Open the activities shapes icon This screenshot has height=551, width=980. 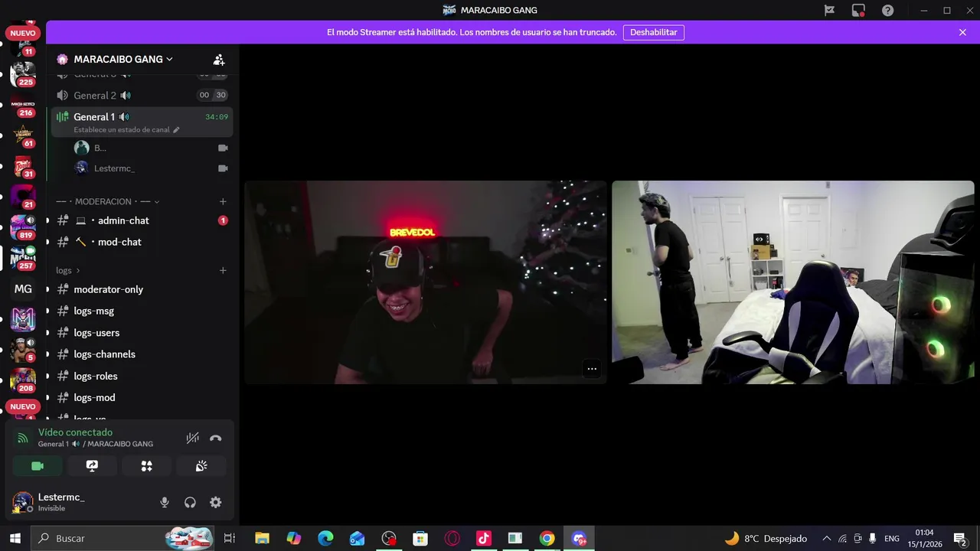[146, 466]
